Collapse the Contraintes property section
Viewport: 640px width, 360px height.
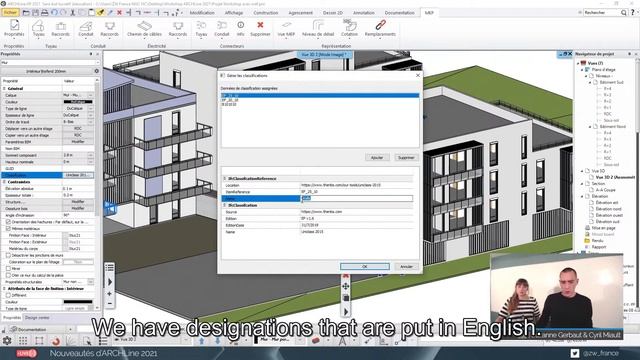tap(4, 182)
